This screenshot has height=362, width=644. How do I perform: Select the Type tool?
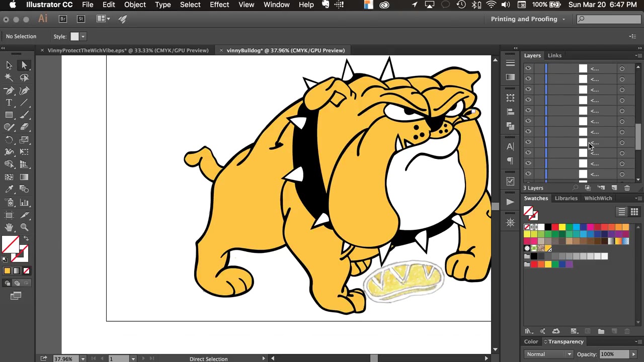tap(9, 103)
